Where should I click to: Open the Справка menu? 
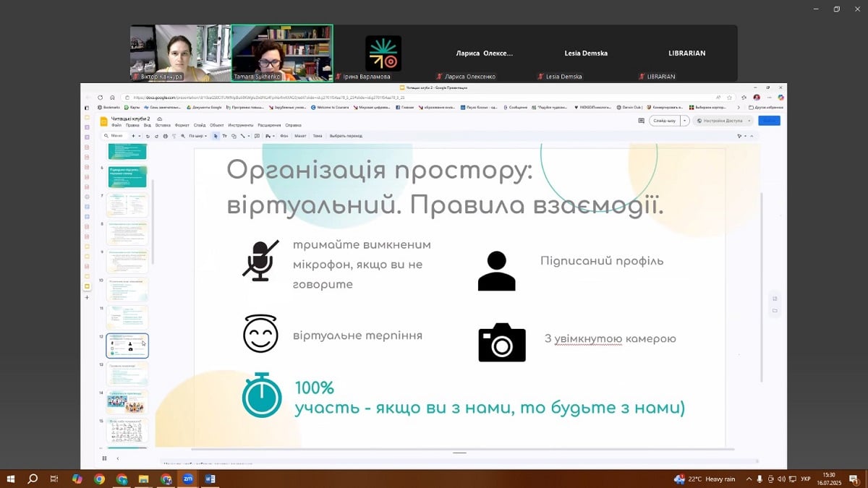294,125
